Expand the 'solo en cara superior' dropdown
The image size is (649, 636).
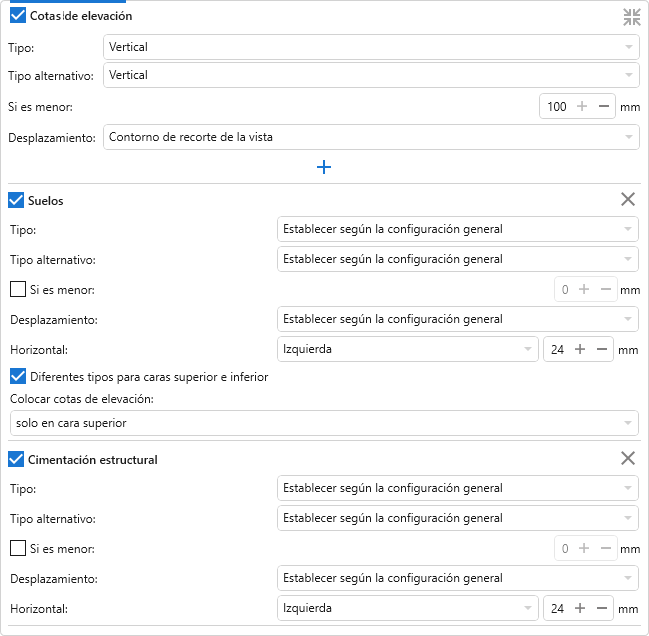[x=324, y=423]
